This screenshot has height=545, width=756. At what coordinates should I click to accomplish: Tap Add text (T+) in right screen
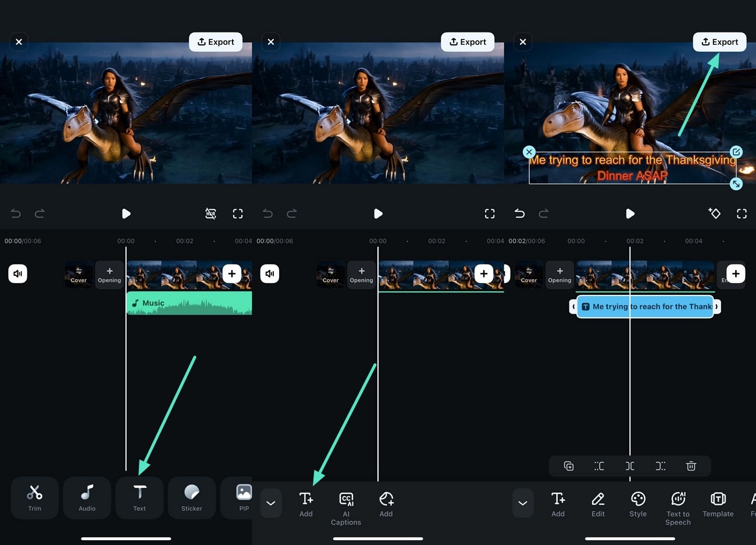(558, 504)
